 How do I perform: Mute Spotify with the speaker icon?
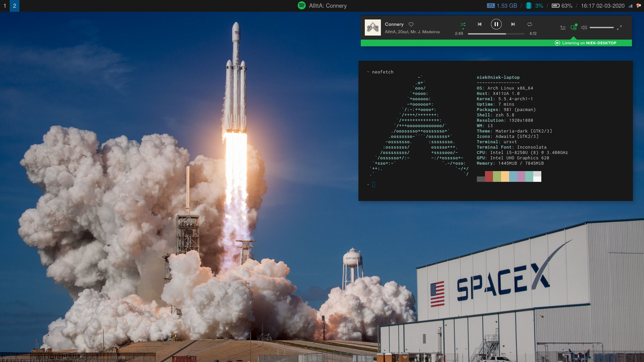[x=584, y=28]
